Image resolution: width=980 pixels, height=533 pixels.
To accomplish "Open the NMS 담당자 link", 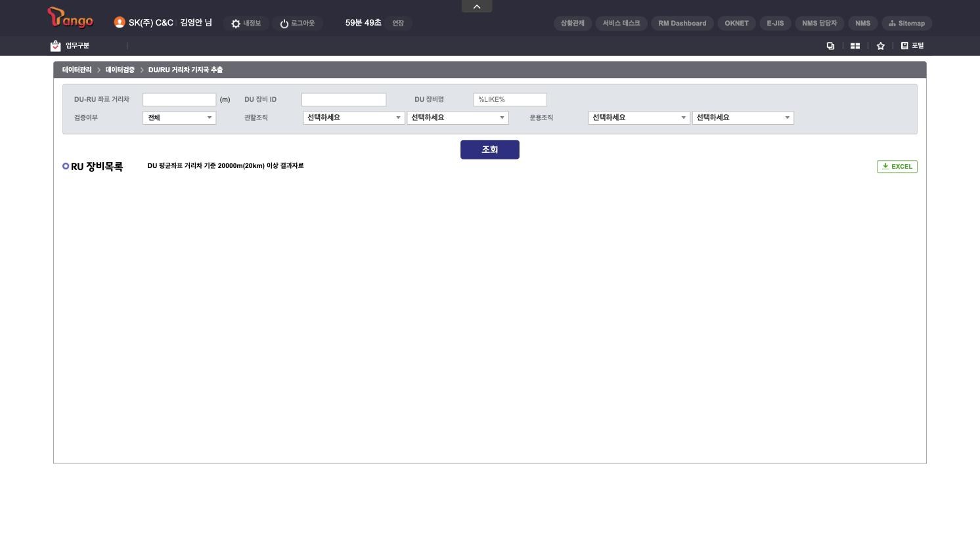I will pyautogui.click(x=820, y=24).
